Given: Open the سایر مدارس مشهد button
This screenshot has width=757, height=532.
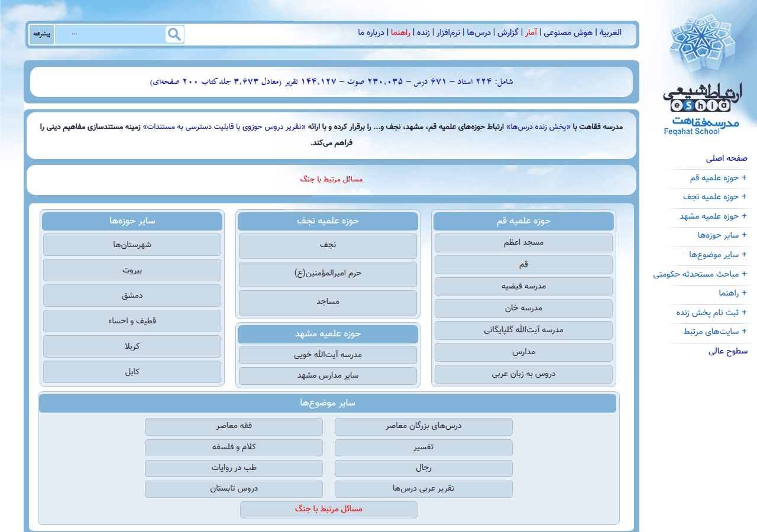Looking at the screenshot, I should (x=328, y=376).
